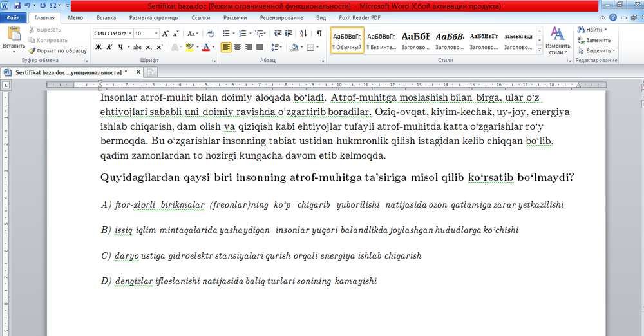Click the Вставить paste button
This screenshot has height=336, width=644.
tap(14, 39)
